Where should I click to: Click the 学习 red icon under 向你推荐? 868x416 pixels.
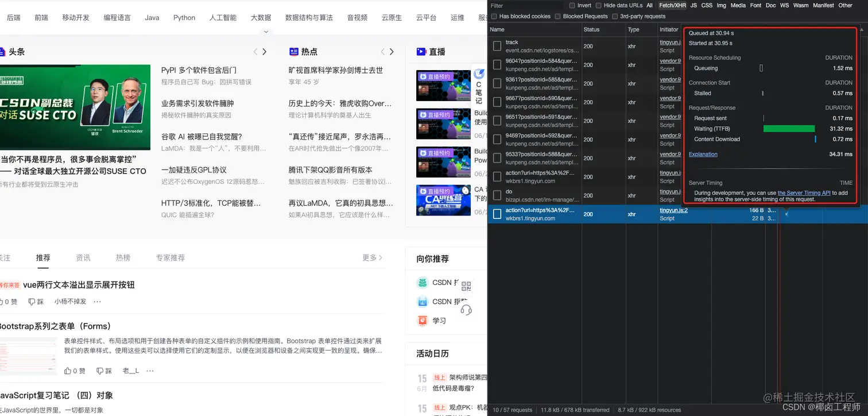pos(423,321)
